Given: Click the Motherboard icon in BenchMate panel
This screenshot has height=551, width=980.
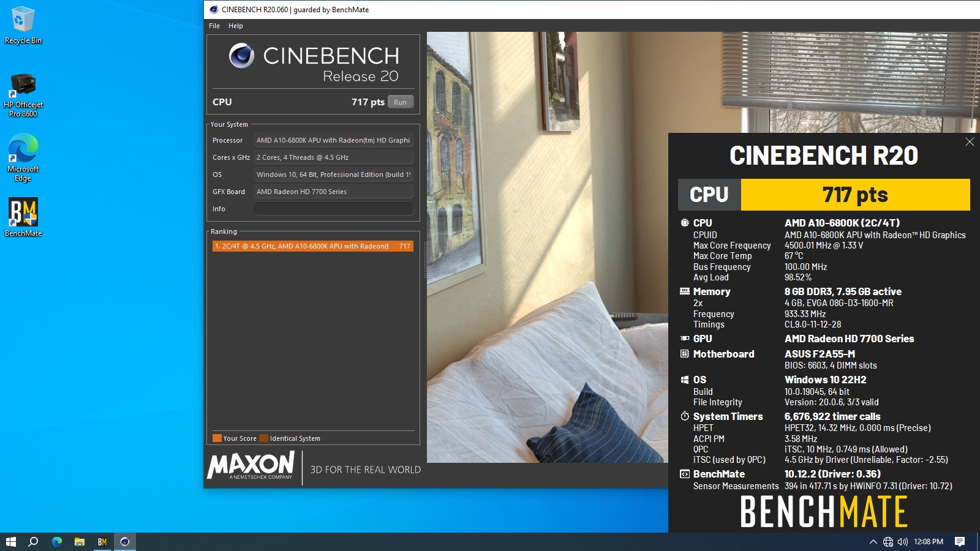Looking at the screenshot, I should pyautogui.click(x=685, y=354).
